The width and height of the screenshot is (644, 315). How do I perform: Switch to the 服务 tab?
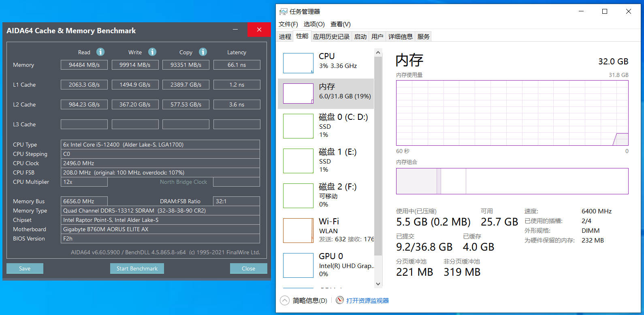(x=424, y=37)
